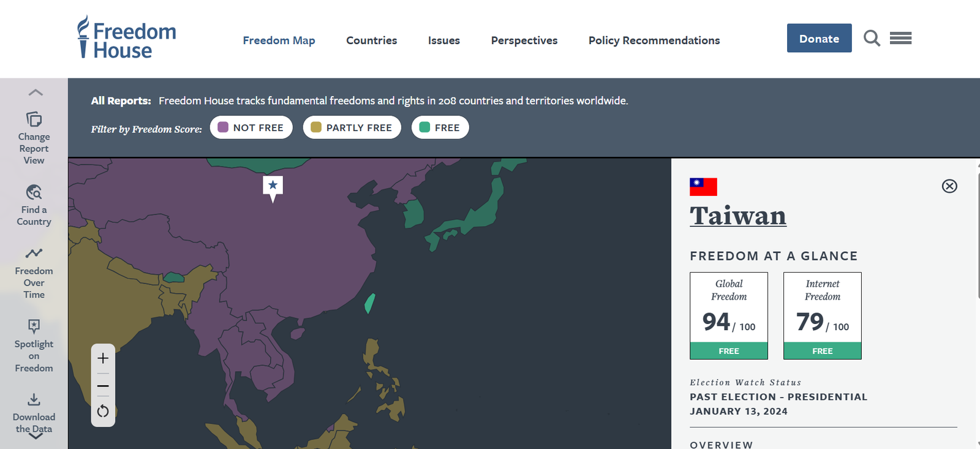Viewport: 980px width, 449px height.
Task: Click South Korea on the map
Action: (x=414, y=214)
